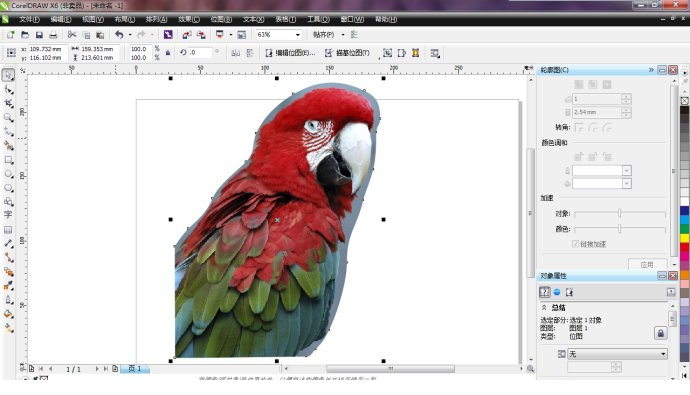Open the 无 dropdown in object properties

[x=617, y=354]
